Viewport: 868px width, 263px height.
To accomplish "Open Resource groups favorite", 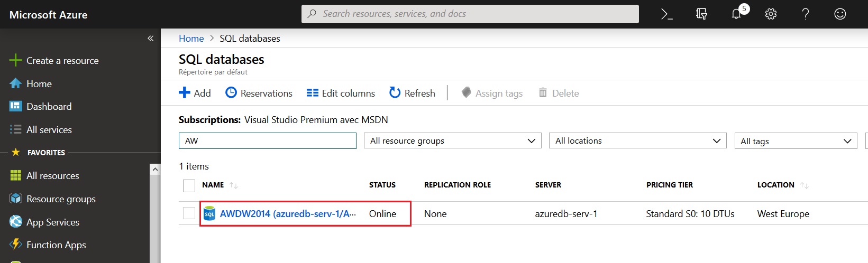I will pos(53,199).
